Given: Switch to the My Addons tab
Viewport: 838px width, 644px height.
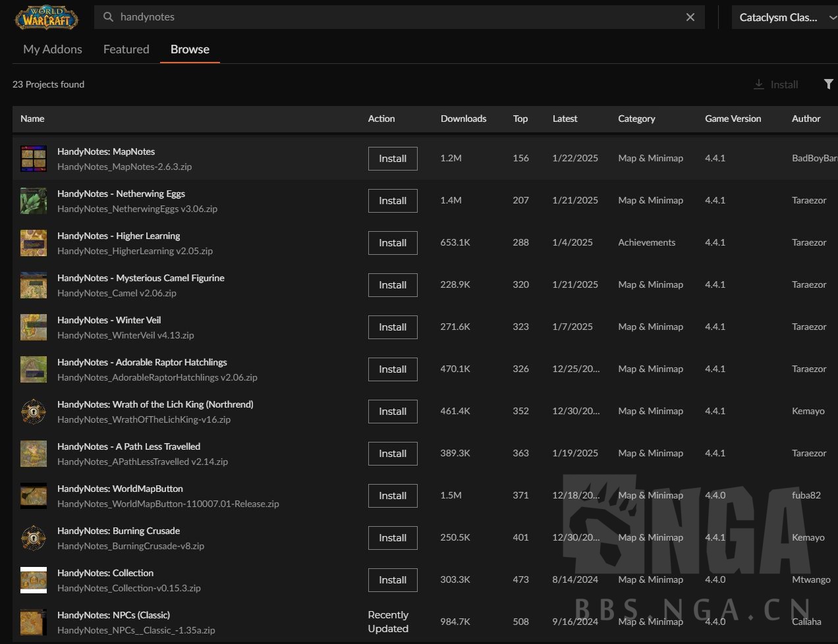Looking at the screenshot, I should tap(53, 49).
